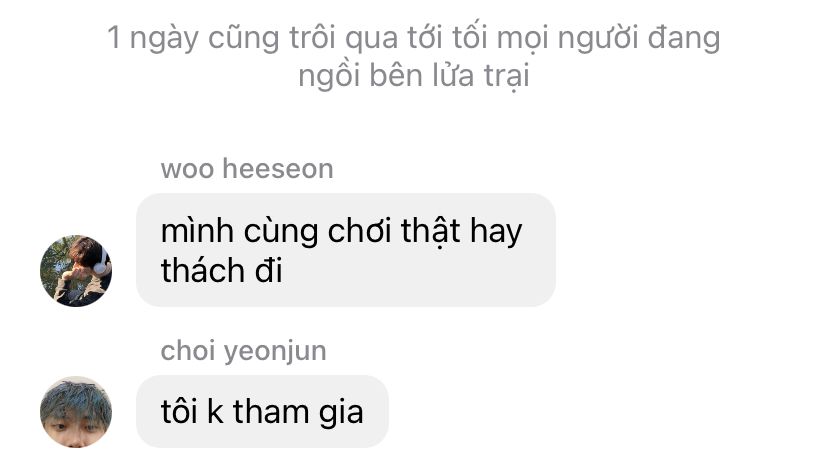The image size is (828, 468).
Task: Click the narration line starting "1 ngày cũng"
Action: 414,38
